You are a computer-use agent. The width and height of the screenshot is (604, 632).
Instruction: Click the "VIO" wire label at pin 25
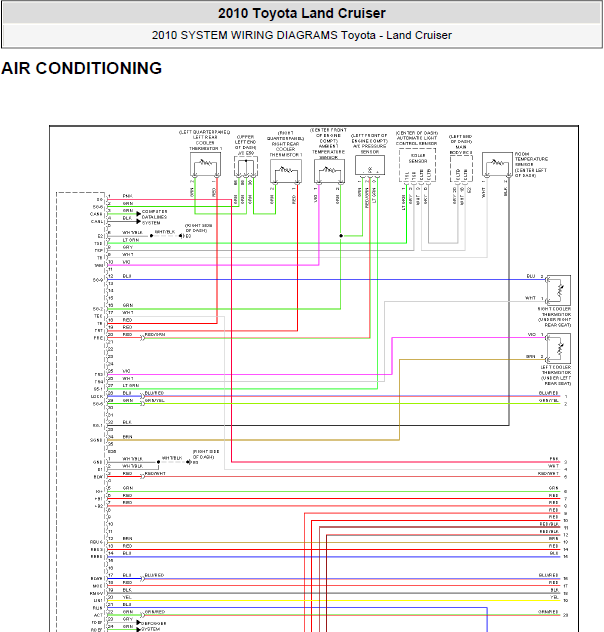point(127,371)
